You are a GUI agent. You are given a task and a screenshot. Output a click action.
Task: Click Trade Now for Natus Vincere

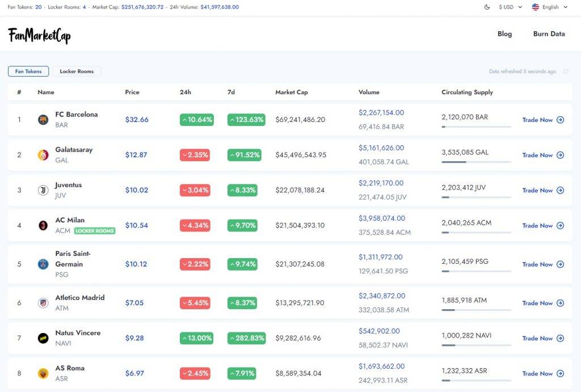coord(543,338)
